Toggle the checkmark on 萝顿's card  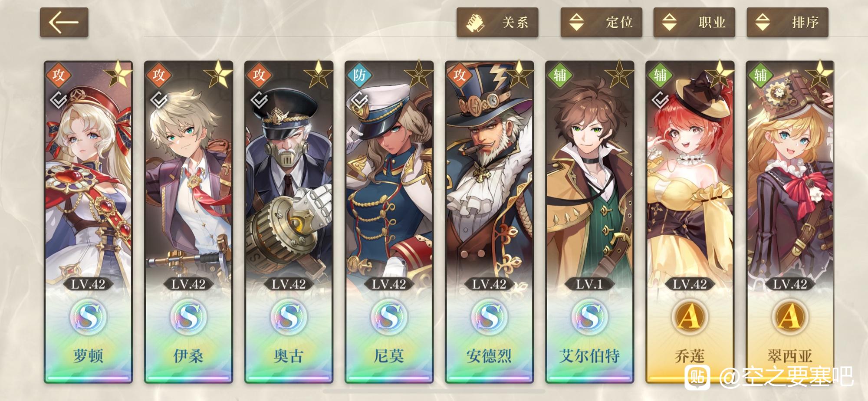(x=59, y=100)
